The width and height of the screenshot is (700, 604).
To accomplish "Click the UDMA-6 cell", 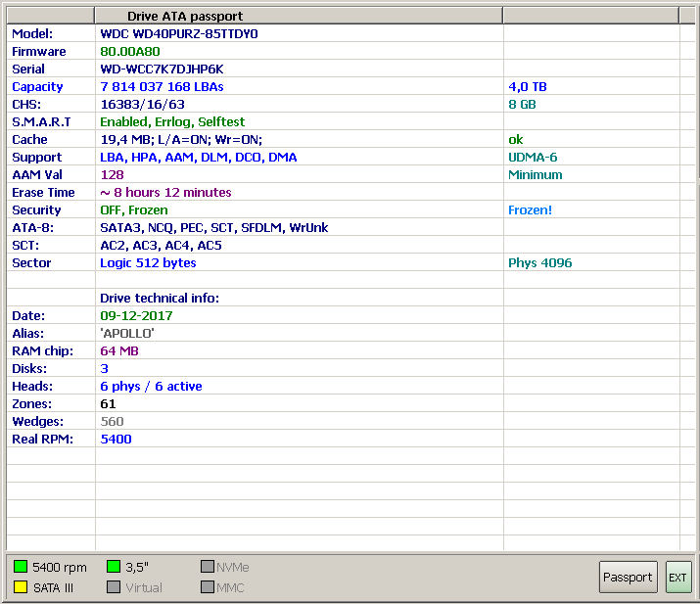I will (x=533, y=158).
